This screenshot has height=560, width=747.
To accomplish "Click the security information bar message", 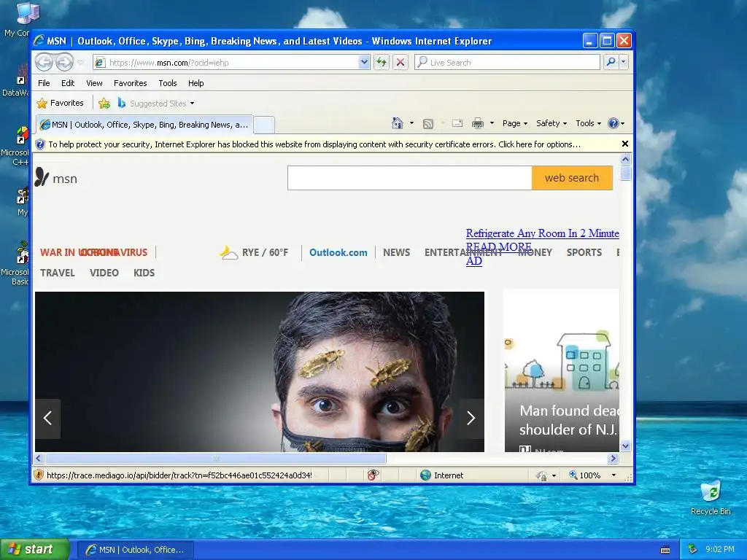I will [314, 144].
